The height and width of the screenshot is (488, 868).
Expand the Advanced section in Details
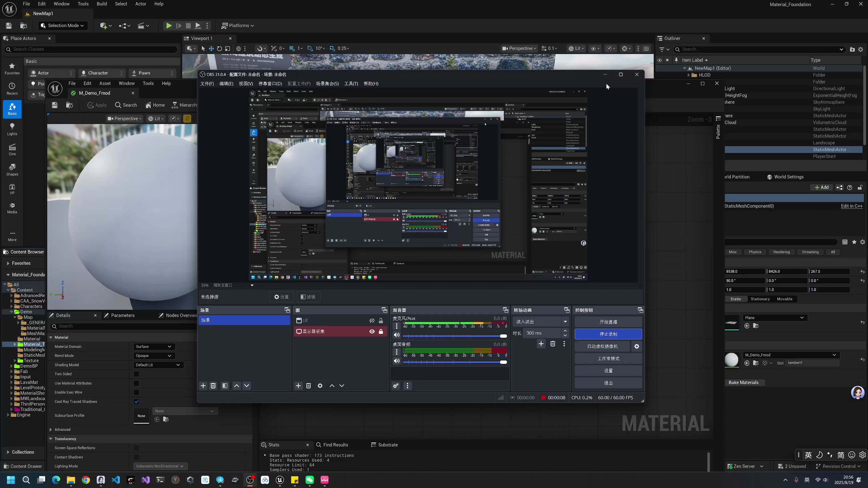[x=51, y=430]
